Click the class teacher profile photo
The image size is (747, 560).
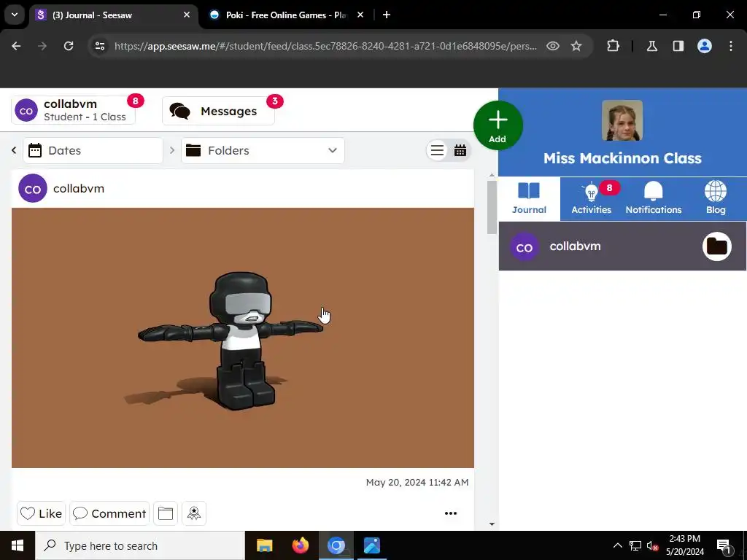(x=622, y=120)
